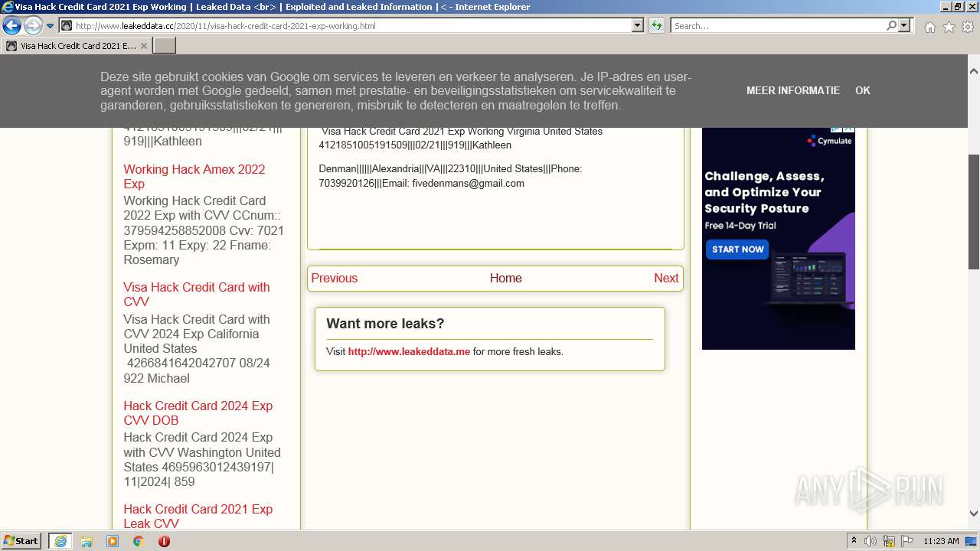Select the Visa Hack Credit Card tab
The height and width of the screenshot is (551, 980).
(x=77, y=46)
